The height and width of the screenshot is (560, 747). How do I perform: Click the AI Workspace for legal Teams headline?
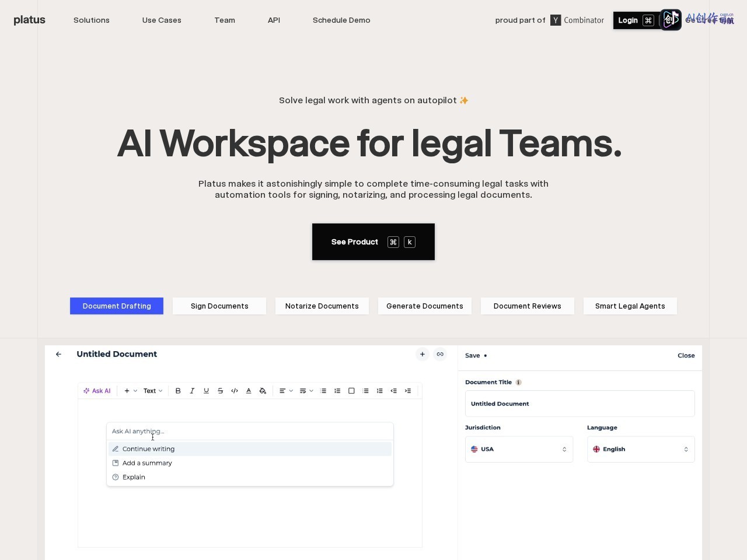click(369, 143)
